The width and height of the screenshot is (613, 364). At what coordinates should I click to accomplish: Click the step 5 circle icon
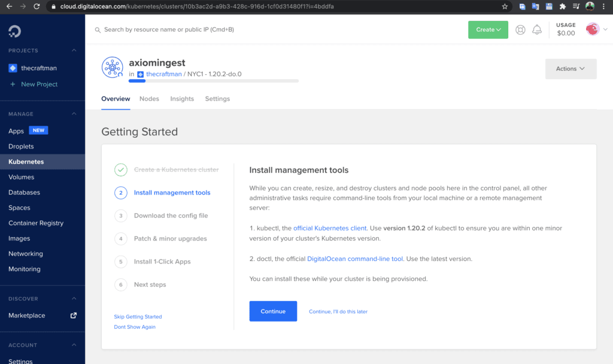point(121,262)
